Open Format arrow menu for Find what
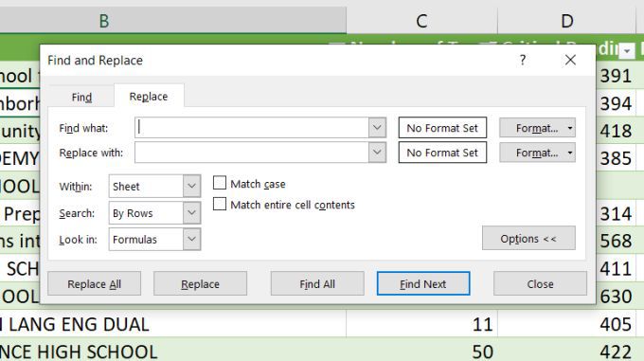The image size is (644, 361). 570,128
